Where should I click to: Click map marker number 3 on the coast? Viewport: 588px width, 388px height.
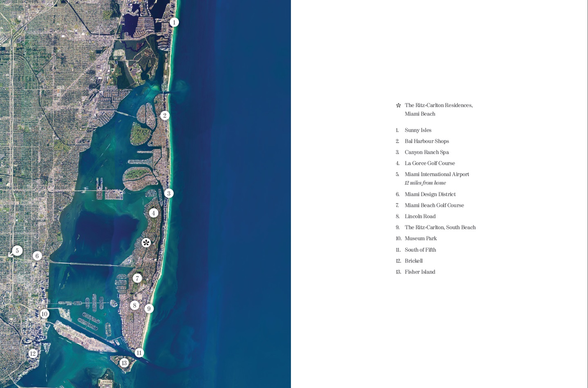point(169,194)
